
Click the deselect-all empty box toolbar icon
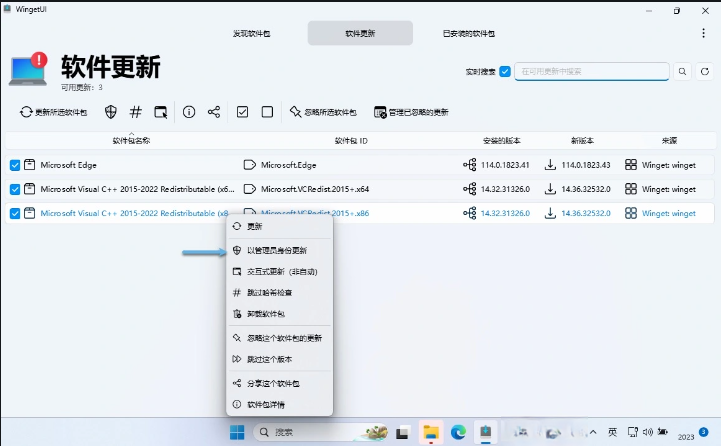[x=267, y=112]
